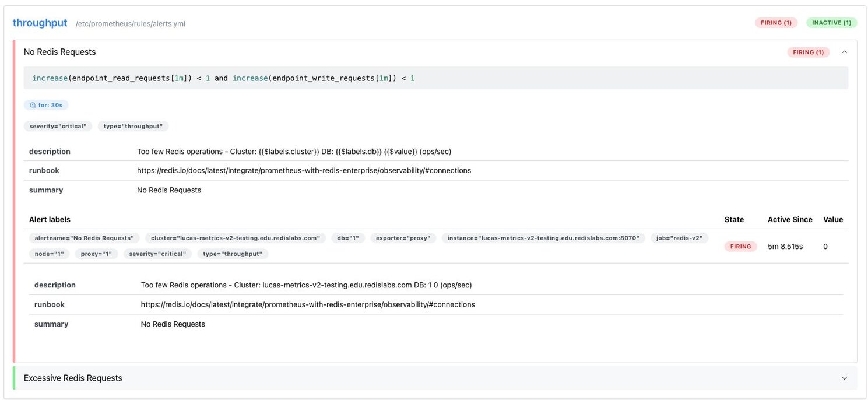Click the FIRING state badge in alert row

740,247
